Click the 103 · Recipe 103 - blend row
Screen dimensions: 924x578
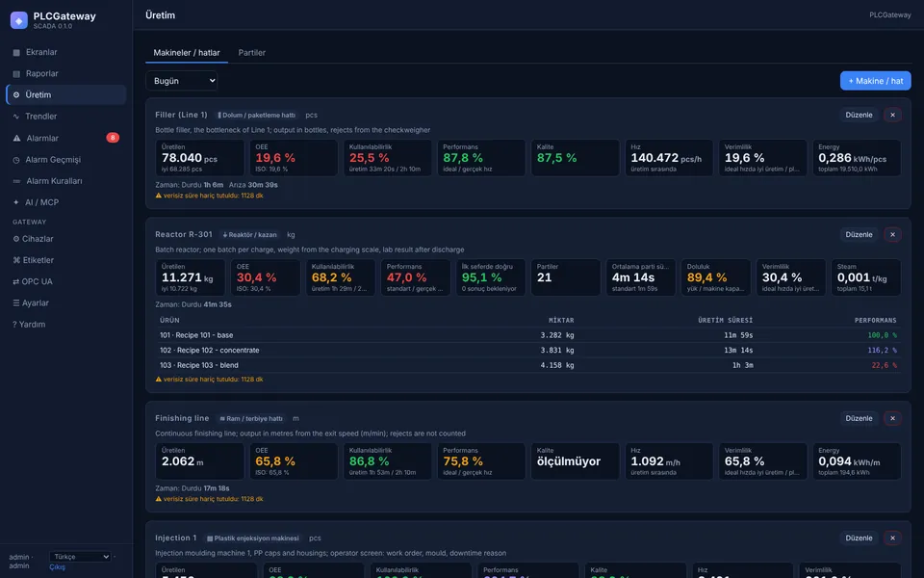(x=528, y=366)
